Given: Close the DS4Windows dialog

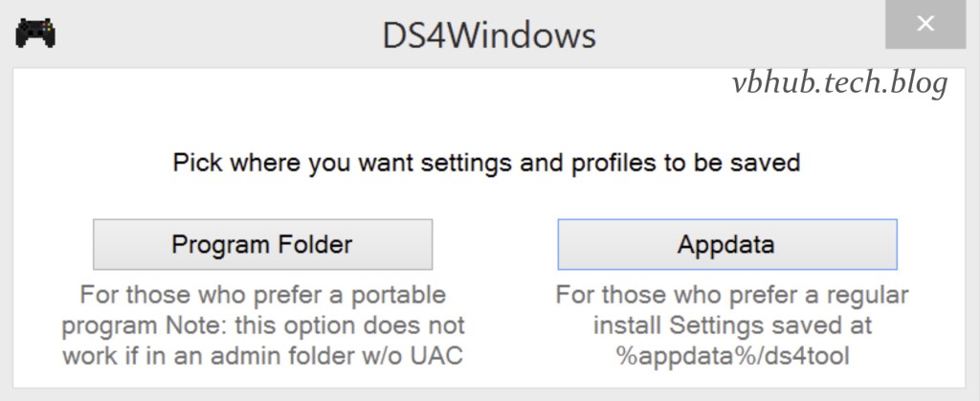Looking at the screenshot, I should (924, 25).
